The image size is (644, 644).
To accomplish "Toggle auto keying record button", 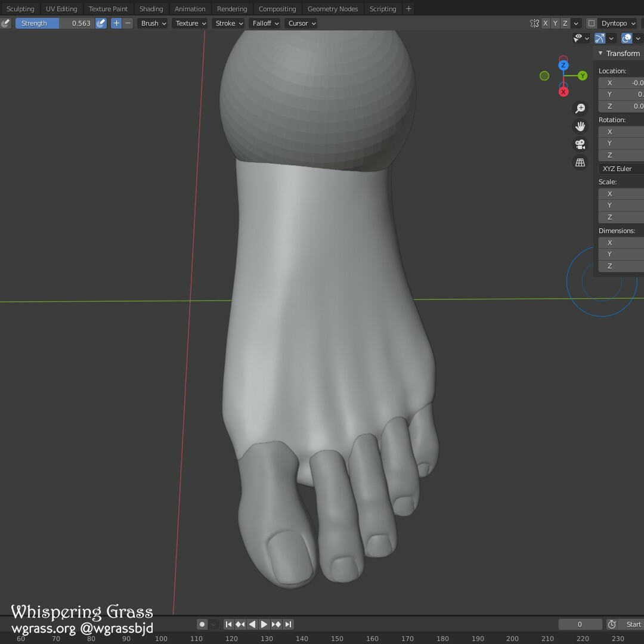I will tap(202, 624).
